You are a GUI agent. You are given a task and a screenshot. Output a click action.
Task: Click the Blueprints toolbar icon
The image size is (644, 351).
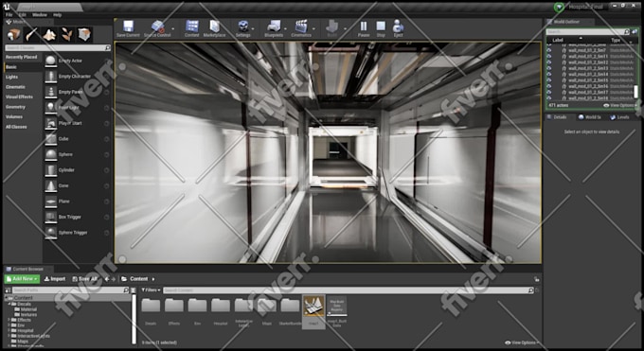274,26
